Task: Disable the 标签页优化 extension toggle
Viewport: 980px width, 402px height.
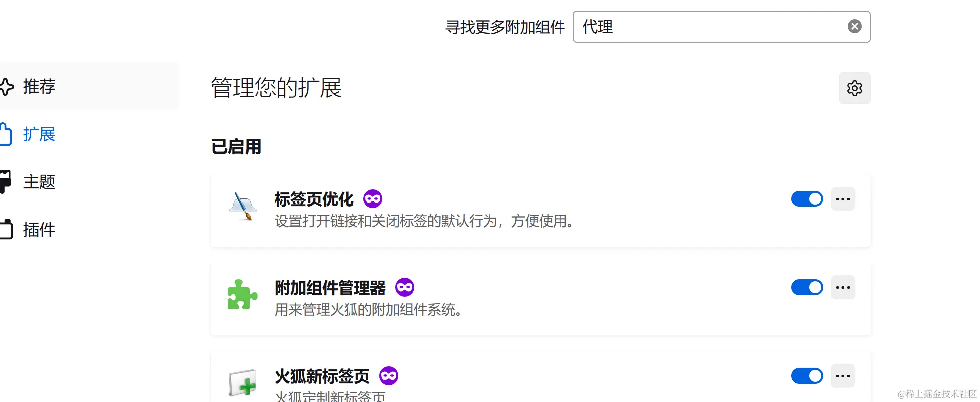Action: point(807,199)
